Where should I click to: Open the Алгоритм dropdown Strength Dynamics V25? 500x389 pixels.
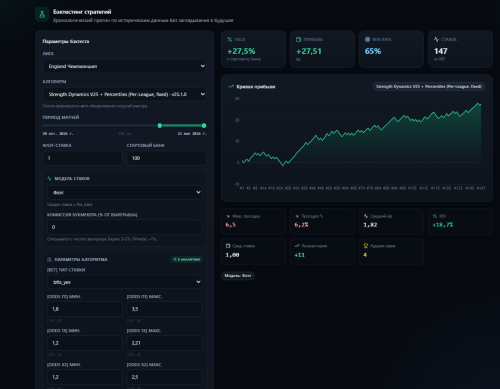point(124,94)
